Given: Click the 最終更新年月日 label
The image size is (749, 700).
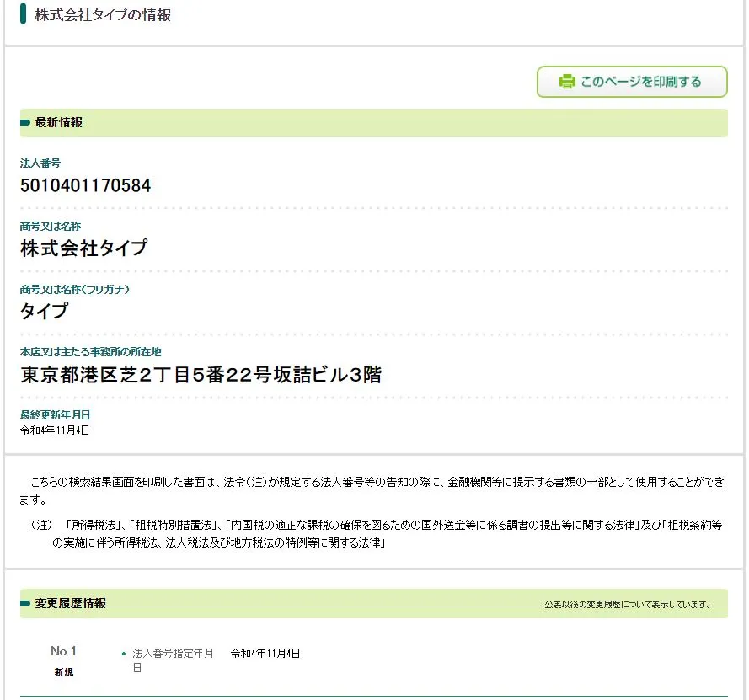Looking at the screenshot, I should click(55, 414).
